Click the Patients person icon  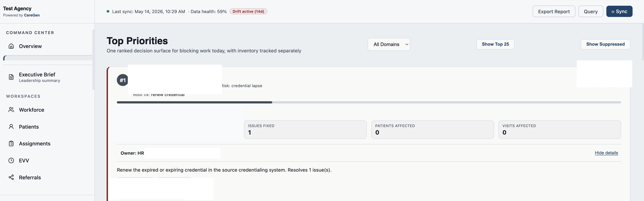(x=11, y=127)
